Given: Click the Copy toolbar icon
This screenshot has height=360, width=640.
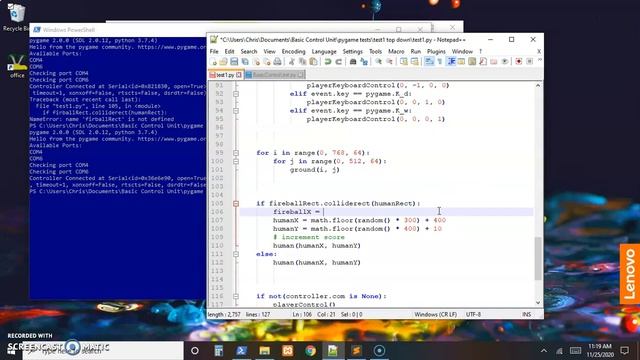Looking at the screenshot, I should click(x=302, y=62).
